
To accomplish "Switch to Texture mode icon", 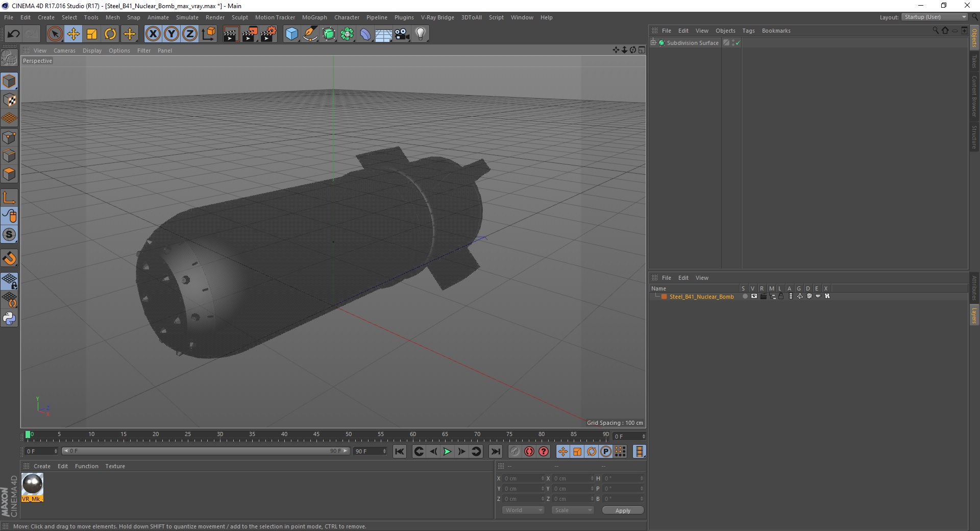I will tap(9, 100).
